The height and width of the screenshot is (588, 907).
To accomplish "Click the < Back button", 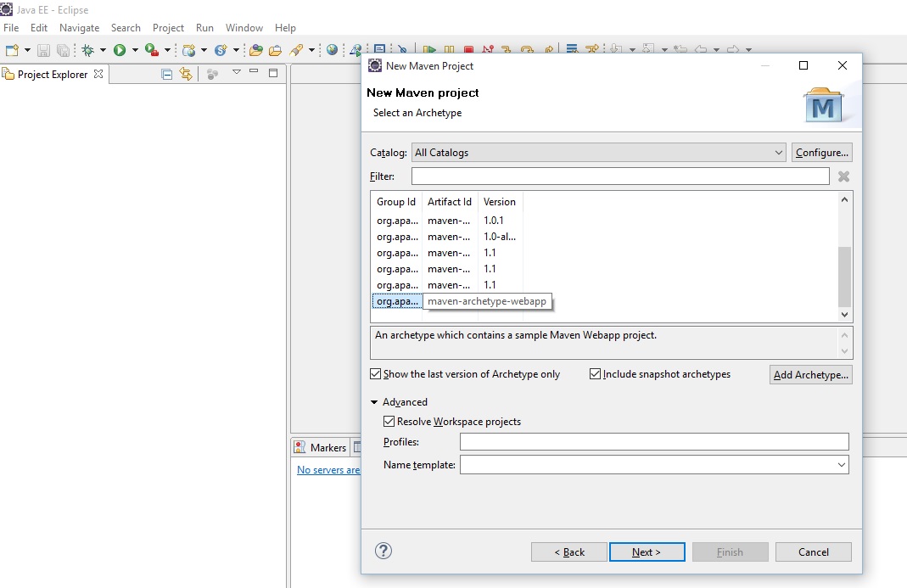I will 569,552.
